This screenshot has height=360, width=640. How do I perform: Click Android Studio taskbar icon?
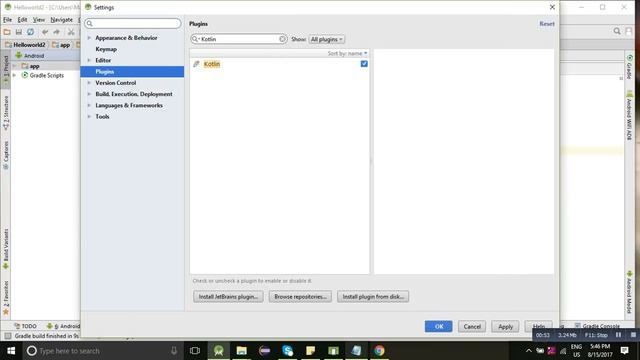(x=219, y=351)
